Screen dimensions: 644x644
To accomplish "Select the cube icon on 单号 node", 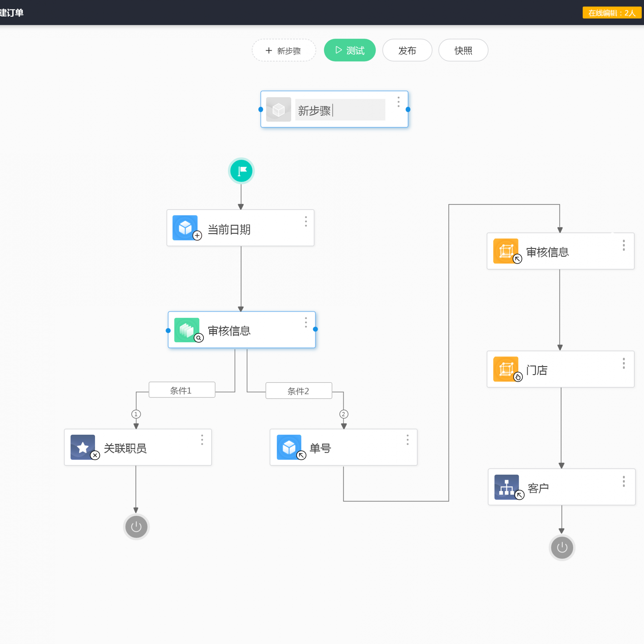I will [289, 447].
